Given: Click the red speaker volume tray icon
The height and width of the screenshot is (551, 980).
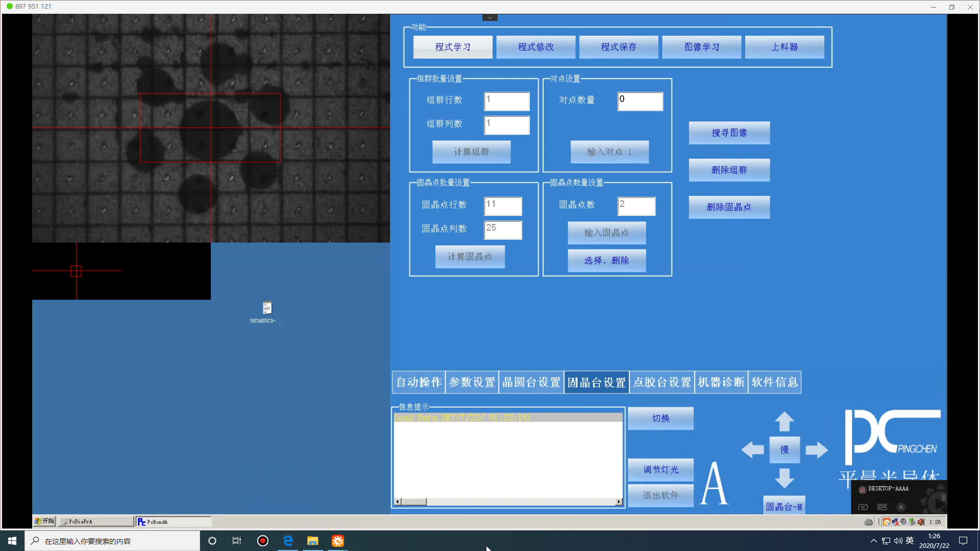Looking at the screenshot, I should click(921, 522).
